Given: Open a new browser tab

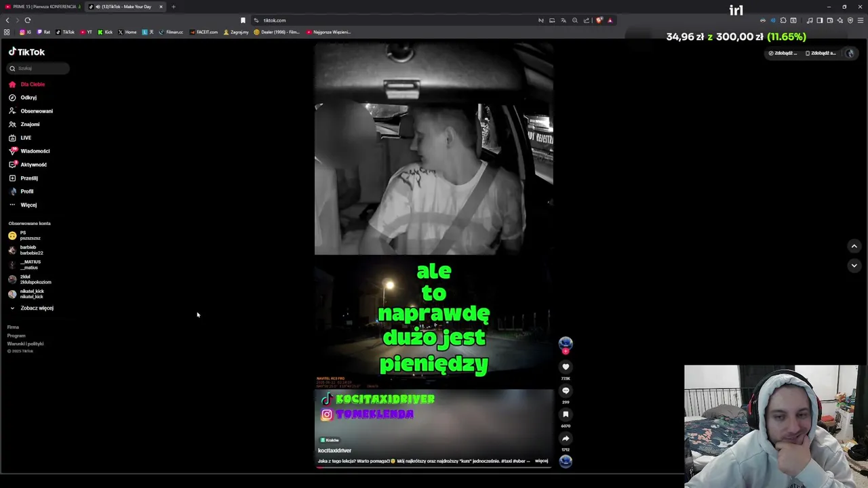Looking at the screenshot, I should [x=173, y=7].
